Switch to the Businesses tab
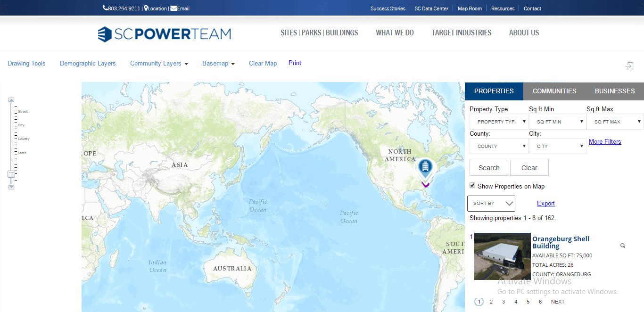This screenshot has height=312, width=644. coord(615,91)
